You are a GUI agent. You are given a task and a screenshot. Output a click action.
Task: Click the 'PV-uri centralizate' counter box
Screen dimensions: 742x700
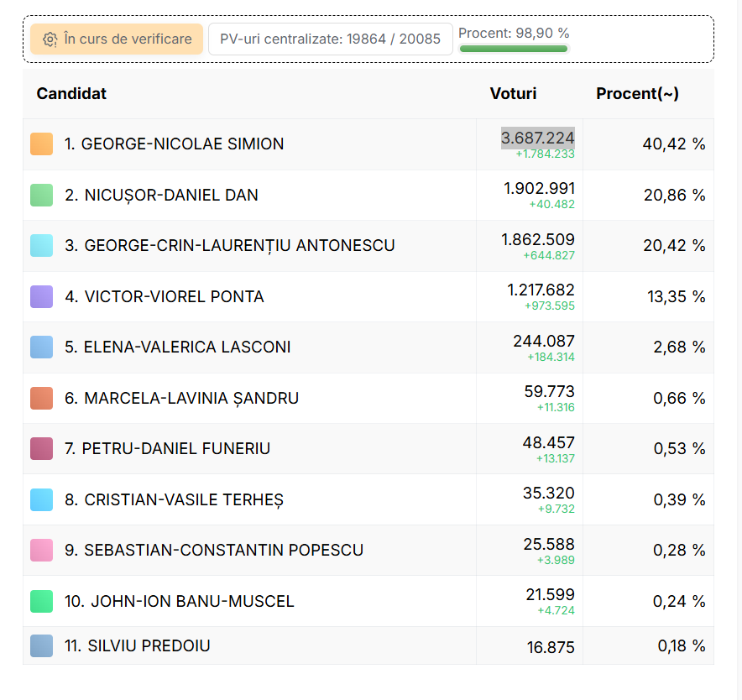(x=330, y=39)
